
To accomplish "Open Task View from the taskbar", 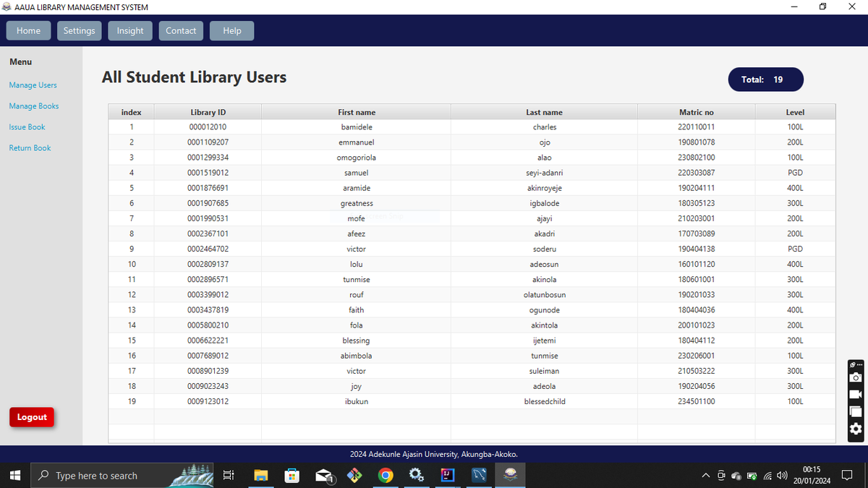I will pyautogui.click(x=229, y=475).
